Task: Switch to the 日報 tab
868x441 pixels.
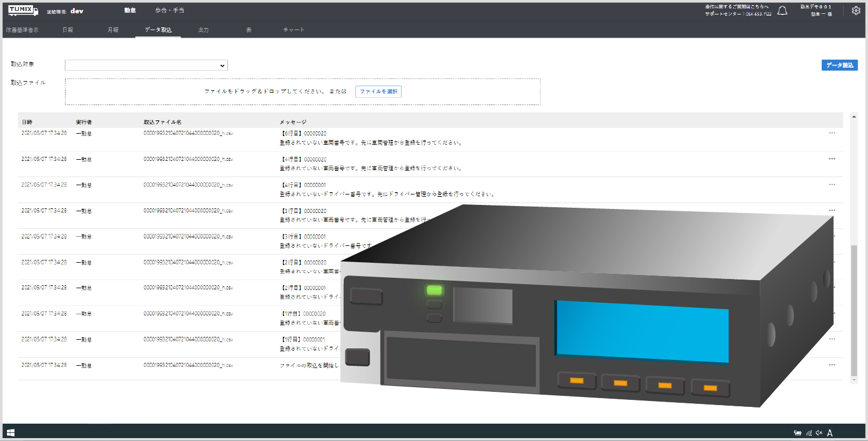Action: 68,30
